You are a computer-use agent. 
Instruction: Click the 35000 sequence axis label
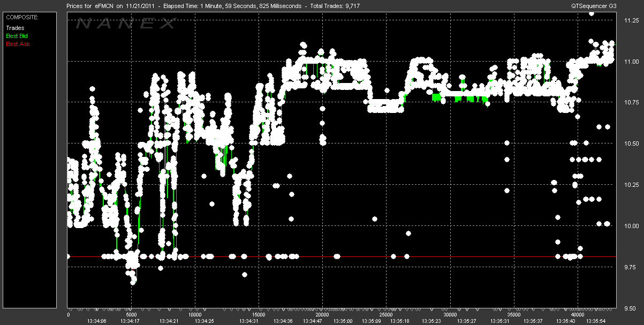[514, 315]
